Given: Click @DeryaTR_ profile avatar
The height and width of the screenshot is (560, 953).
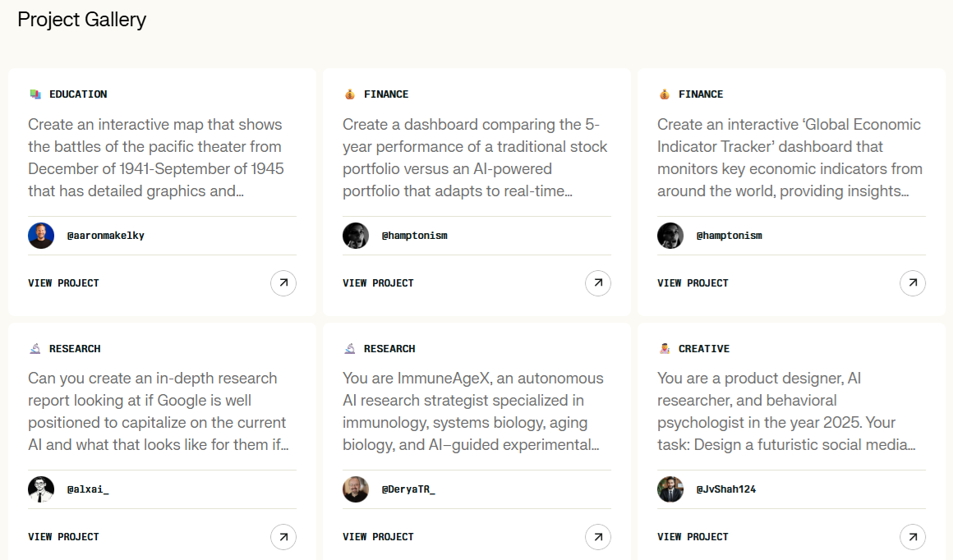Looking at the screenshot, I should (356, 489).
